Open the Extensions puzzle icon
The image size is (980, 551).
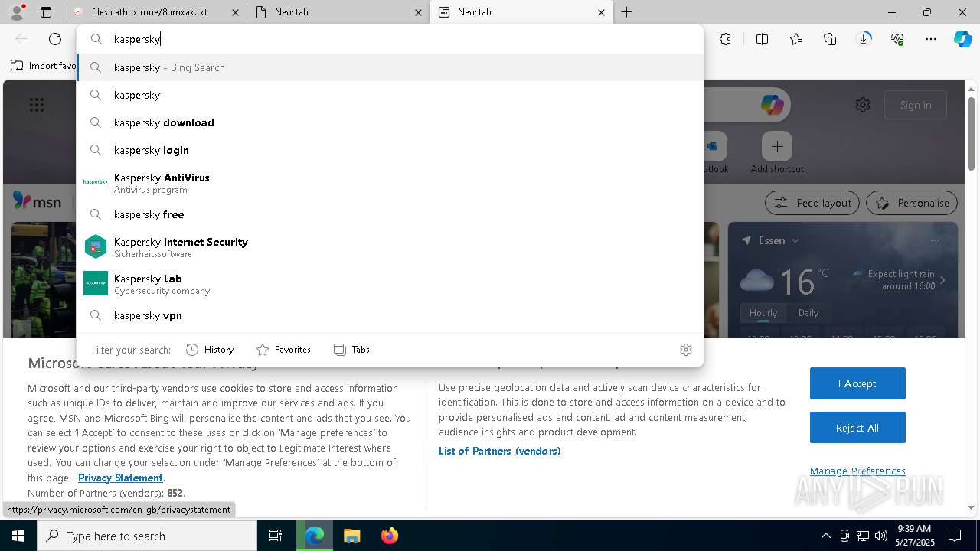tap(726, 39)
